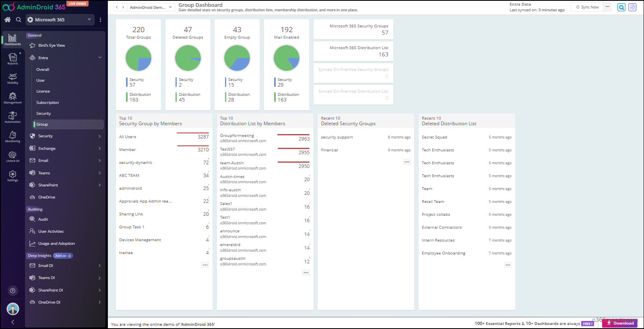Click the Total Groups pie chart
Screen dimensions: 644x329
138,58
